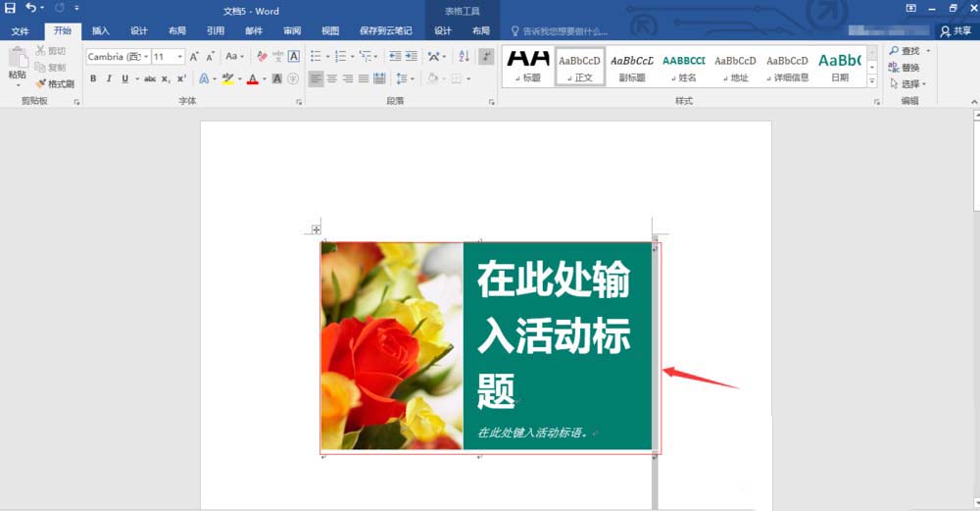Screen dimensions: 980x511
Task: Click the 共享 (Share) button
Action: tap(955, 30)
